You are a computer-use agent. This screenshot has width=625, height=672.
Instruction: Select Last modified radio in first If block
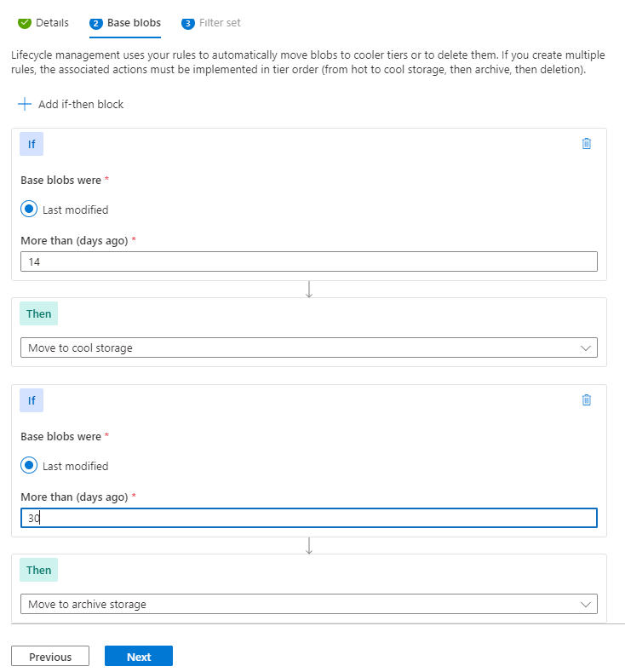pyautogui.click(x=29, y=210)
